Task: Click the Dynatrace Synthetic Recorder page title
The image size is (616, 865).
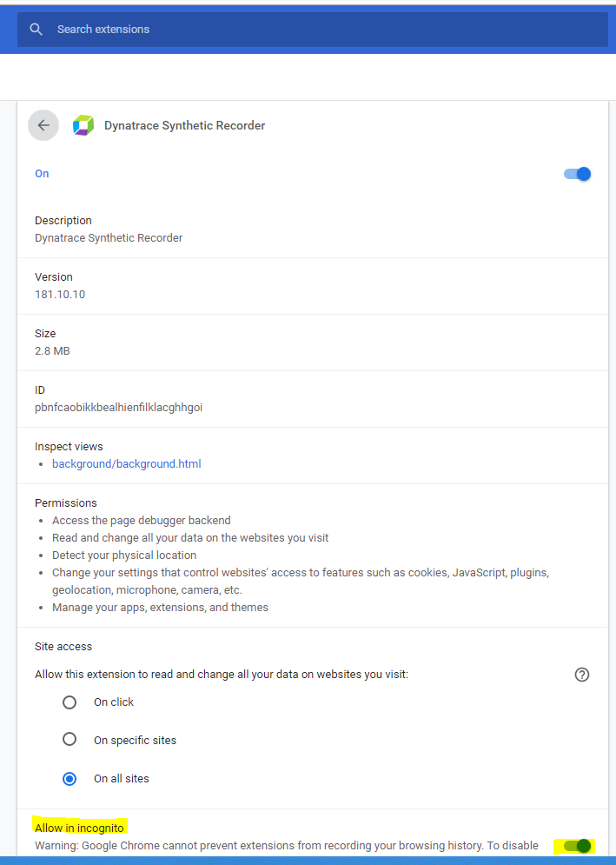Action: pos(184,125)
